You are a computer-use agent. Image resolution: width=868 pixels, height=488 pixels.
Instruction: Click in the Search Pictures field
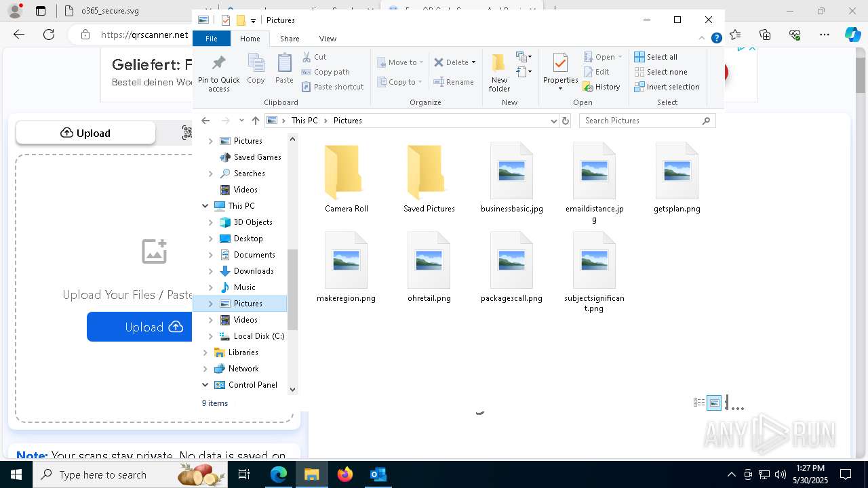click(x=647, y=121)
